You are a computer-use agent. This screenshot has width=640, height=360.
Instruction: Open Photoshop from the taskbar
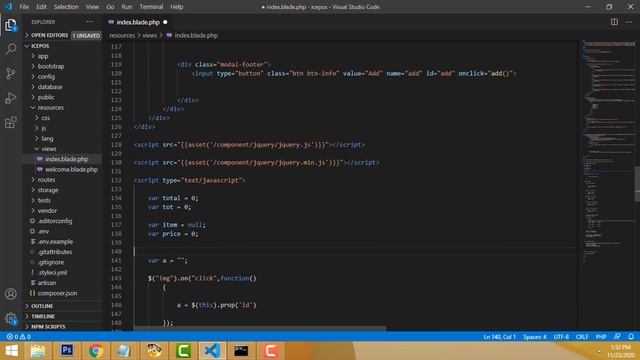click(67, 351)
